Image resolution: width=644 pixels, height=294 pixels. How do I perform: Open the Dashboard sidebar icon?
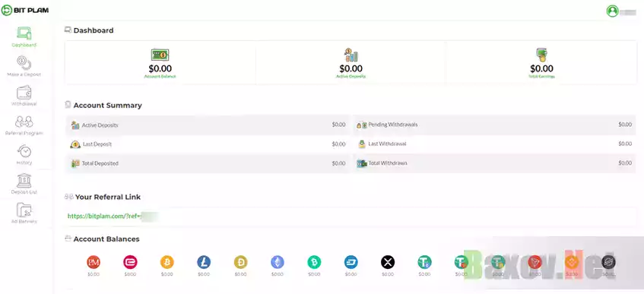tap(24, 33)
